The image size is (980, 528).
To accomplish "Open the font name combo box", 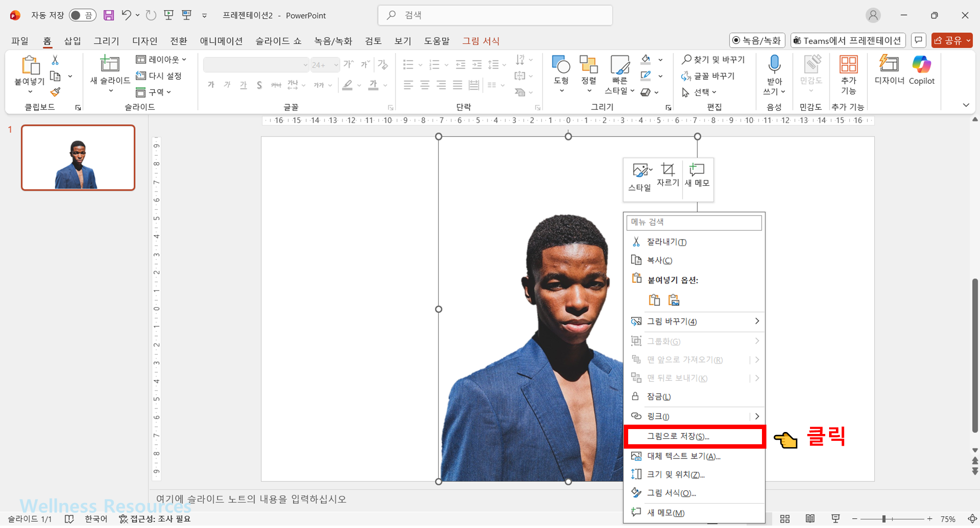I will 256,65.
